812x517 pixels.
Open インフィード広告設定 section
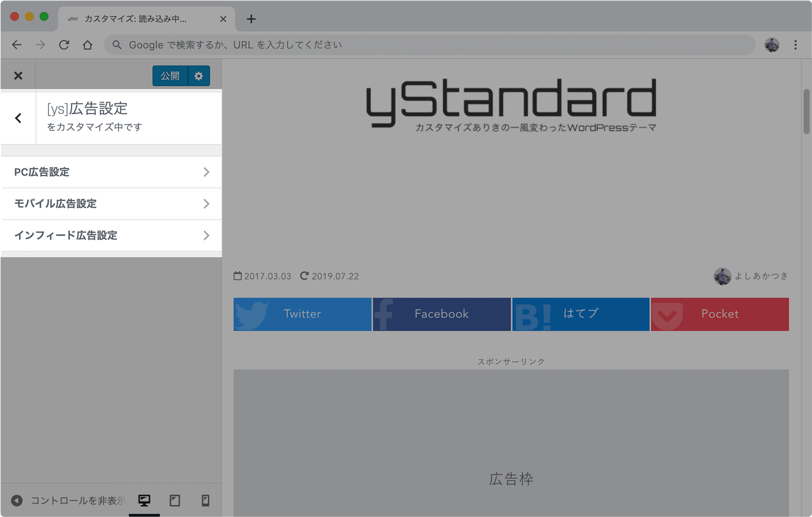[111, 235]
